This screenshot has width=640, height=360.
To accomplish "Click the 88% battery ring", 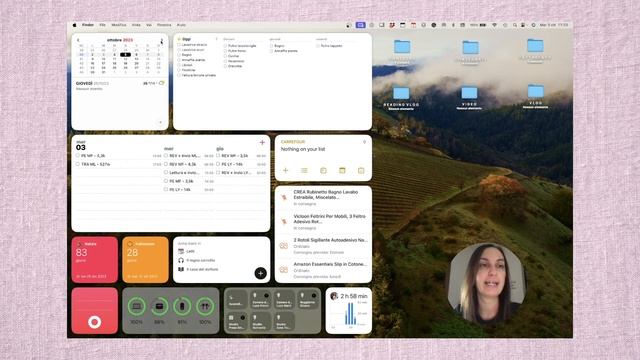I will pos(159,306).
